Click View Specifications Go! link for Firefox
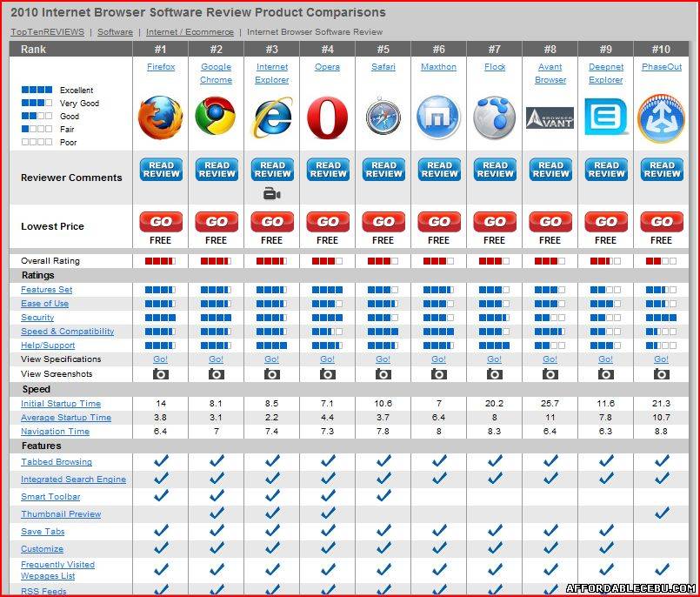This screenshot has width=700, height=597. tap(161, 359)
